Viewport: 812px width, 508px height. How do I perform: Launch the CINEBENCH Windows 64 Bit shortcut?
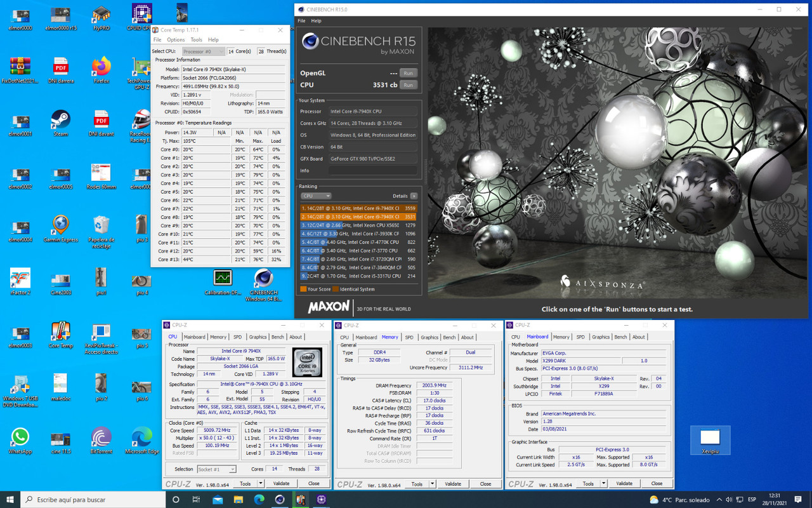(263, 285)
